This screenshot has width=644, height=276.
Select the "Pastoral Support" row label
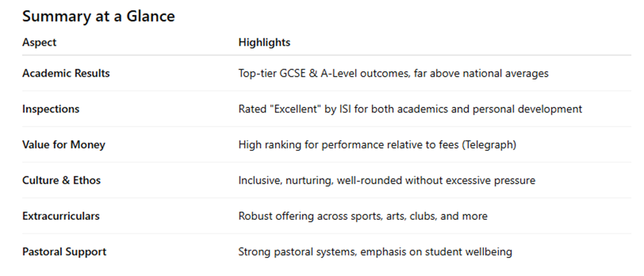coord(64,251)
